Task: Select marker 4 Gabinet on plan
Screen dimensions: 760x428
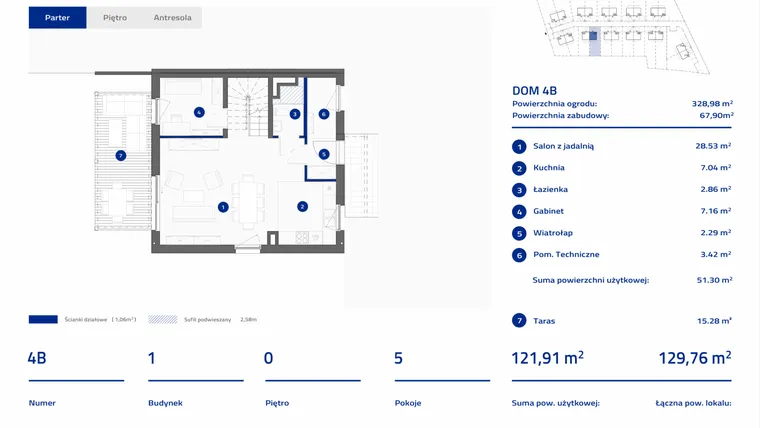Action: 199,112
